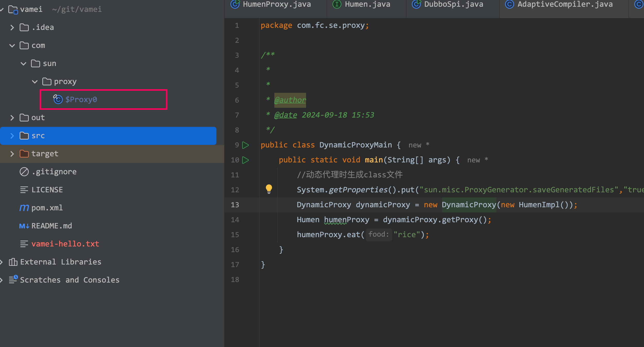This screenshot has height=347, width=644.
Task: Click the Markdown icon of README.md
Action: [x=24, y=226]
